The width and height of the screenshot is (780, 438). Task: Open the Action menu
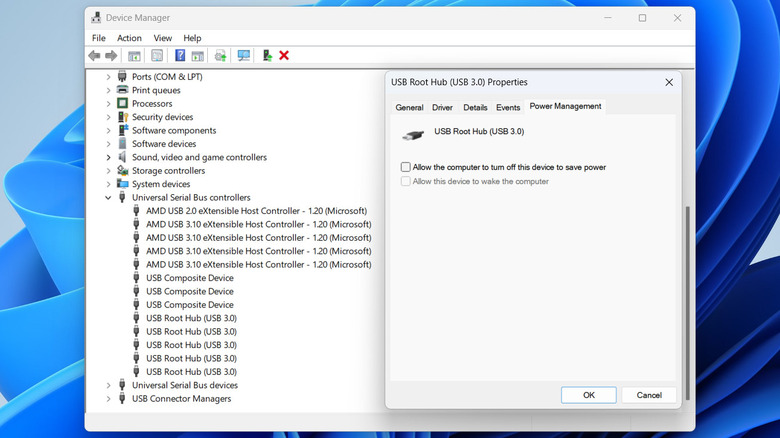[x=129, y=38]
